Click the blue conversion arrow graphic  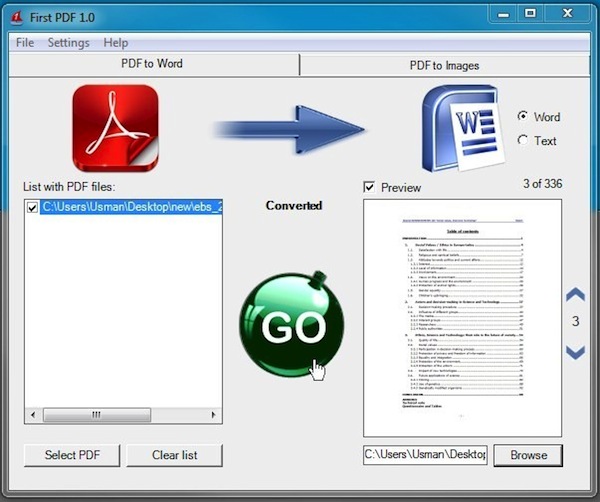[289, 129]
